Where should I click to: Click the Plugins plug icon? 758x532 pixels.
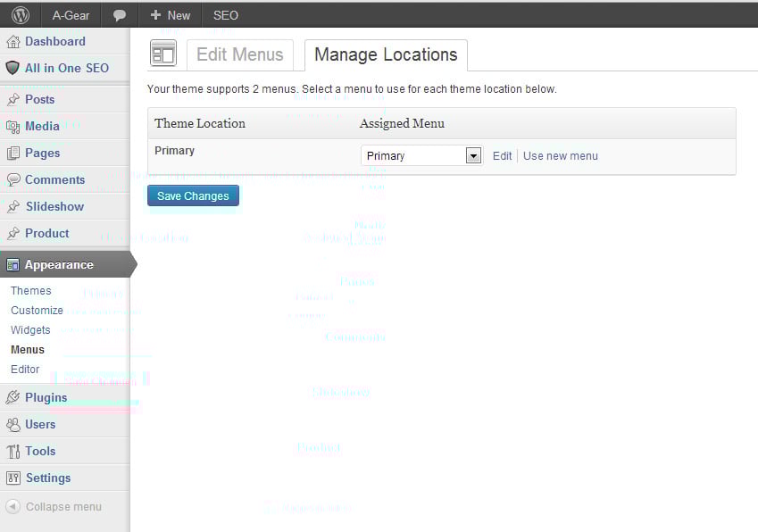[12, 398]
